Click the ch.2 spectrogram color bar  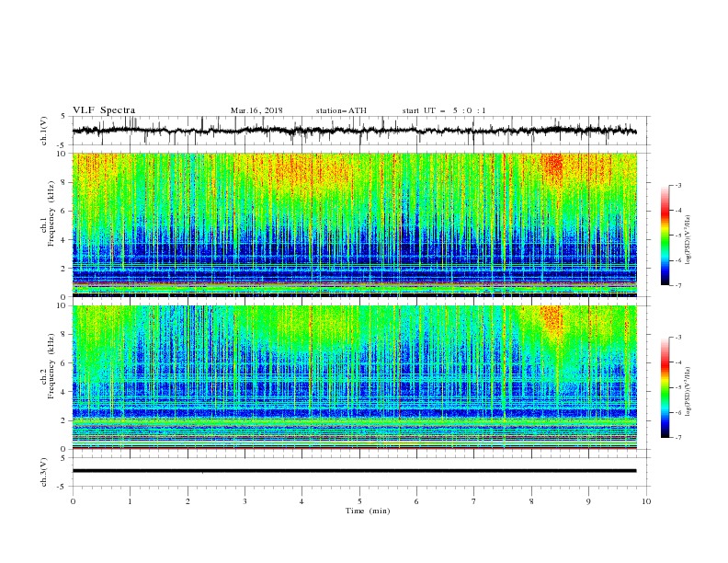point(665,387)
